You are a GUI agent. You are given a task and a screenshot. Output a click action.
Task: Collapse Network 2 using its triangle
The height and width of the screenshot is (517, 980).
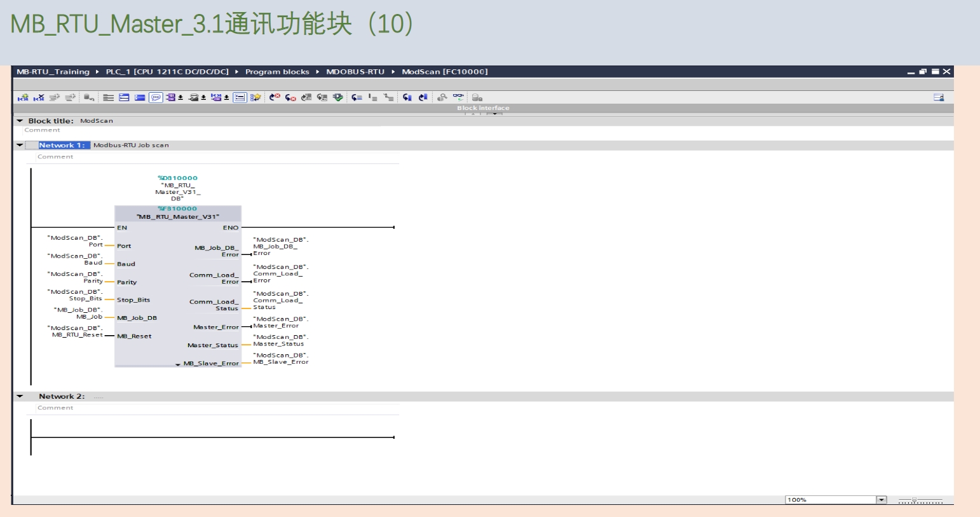[x=20, y=396]
